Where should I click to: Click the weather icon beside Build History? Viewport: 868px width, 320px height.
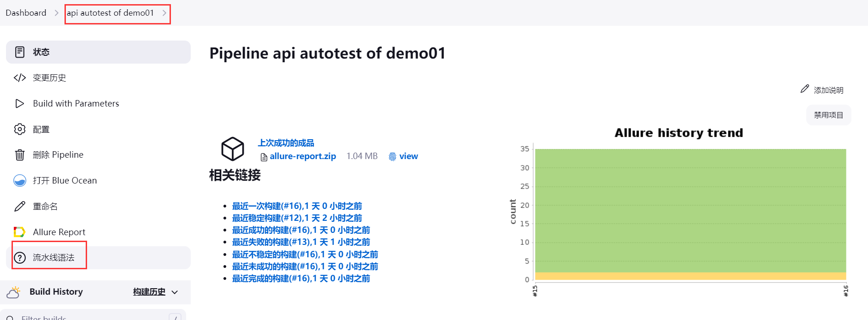point(13,292)
